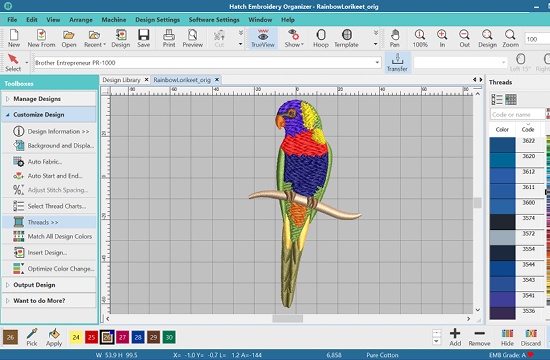
Task: Open Print Preview
Action: [193, 38]
